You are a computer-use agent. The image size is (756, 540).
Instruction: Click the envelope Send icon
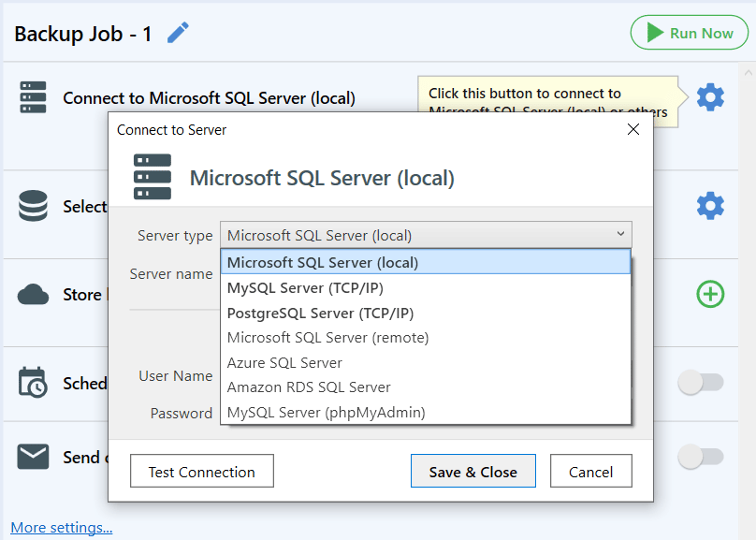point(33,457)
